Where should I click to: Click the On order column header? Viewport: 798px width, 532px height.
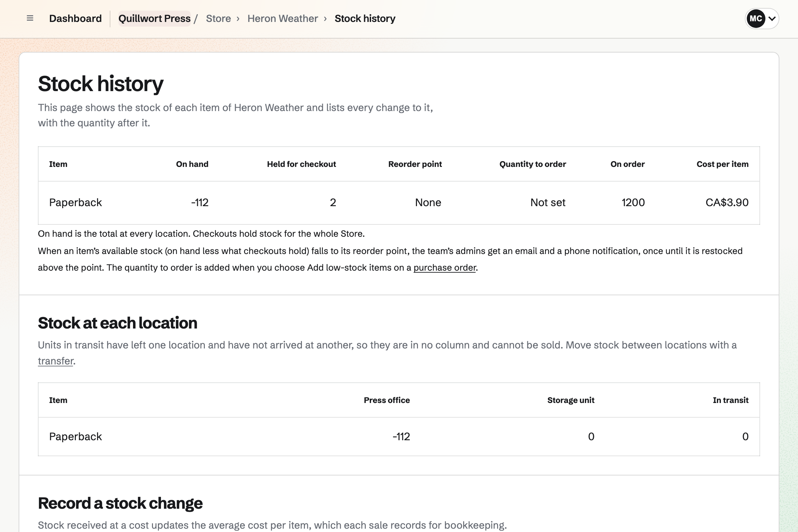(627, 164)
